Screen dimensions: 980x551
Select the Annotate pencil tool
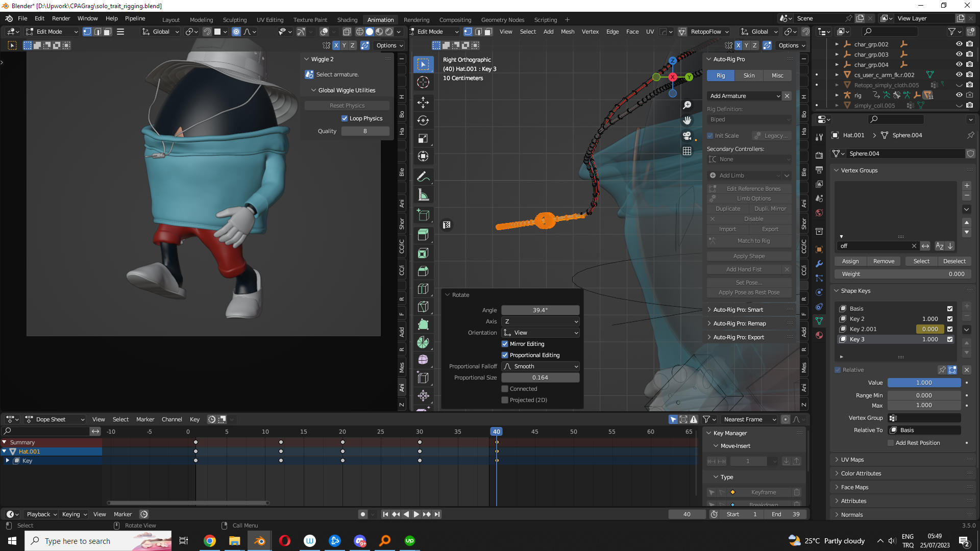tap(423, 177)
